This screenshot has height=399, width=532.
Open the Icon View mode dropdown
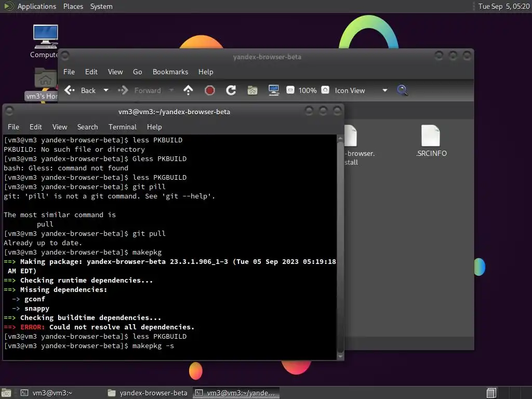coord(361,90)
